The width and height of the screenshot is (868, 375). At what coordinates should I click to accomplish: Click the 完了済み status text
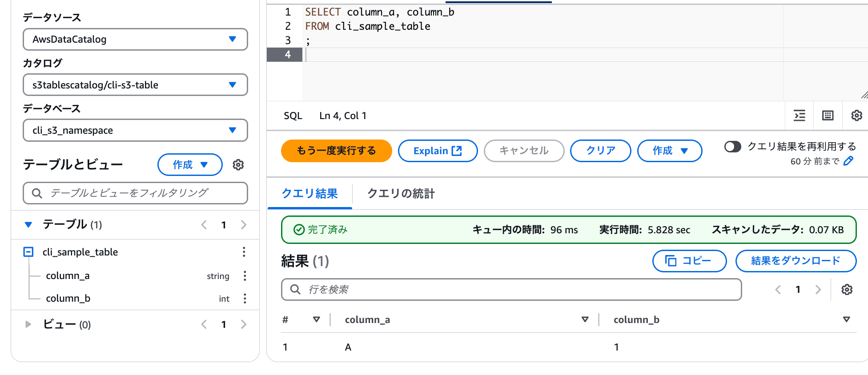click(327, 230)
